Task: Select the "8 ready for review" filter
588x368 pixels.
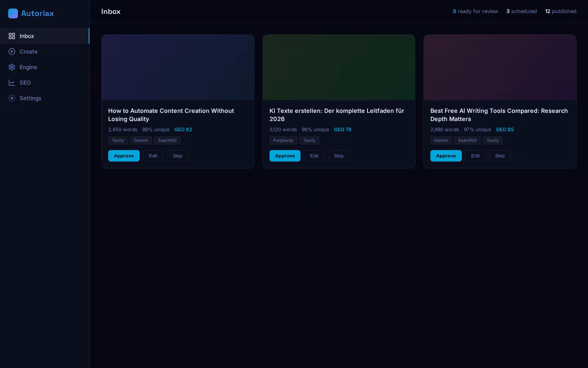Action: [x=475, y=11]
